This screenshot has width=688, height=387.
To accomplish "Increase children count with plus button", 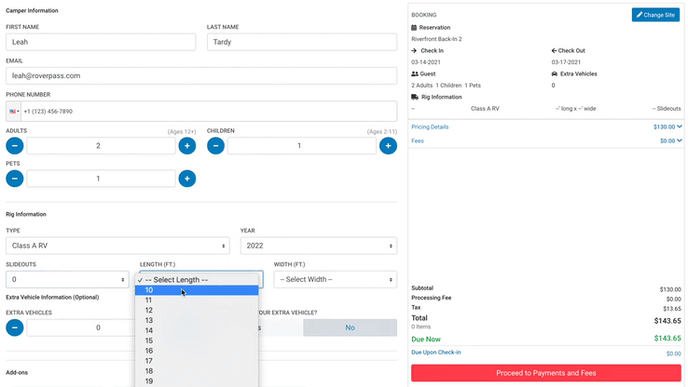I will tap(388, 146).
